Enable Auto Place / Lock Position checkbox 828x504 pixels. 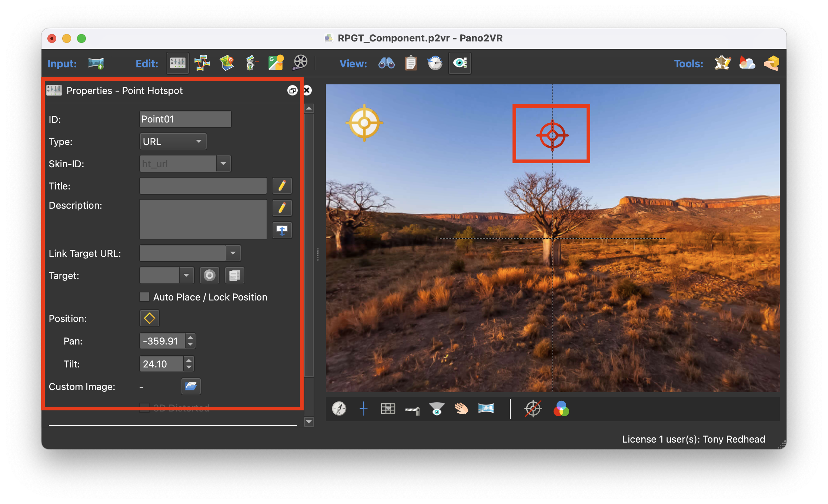(144, 297)
